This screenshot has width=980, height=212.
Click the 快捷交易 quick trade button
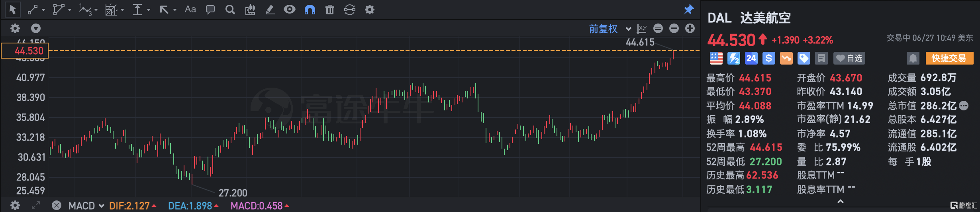tap(949, 58)
